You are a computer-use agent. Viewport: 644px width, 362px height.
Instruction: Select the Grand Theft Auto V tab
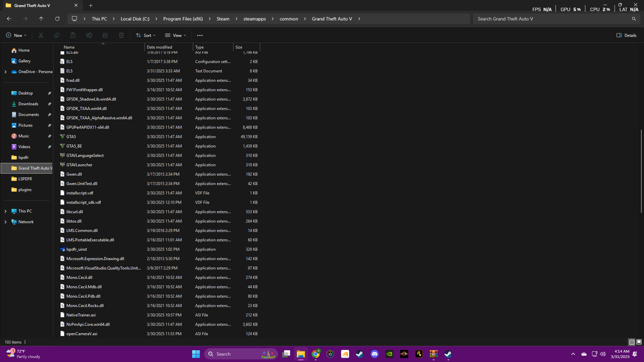(32, 5)
